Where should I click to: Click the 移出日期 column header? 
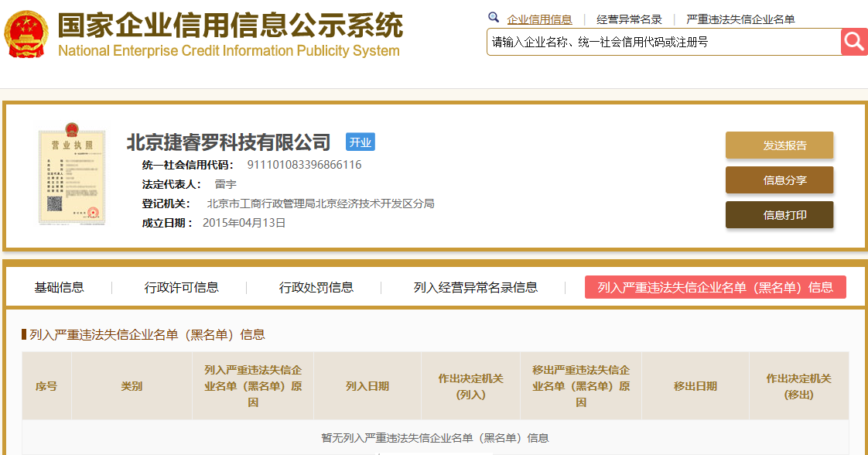pyautogui.click(x=695, y=386)
